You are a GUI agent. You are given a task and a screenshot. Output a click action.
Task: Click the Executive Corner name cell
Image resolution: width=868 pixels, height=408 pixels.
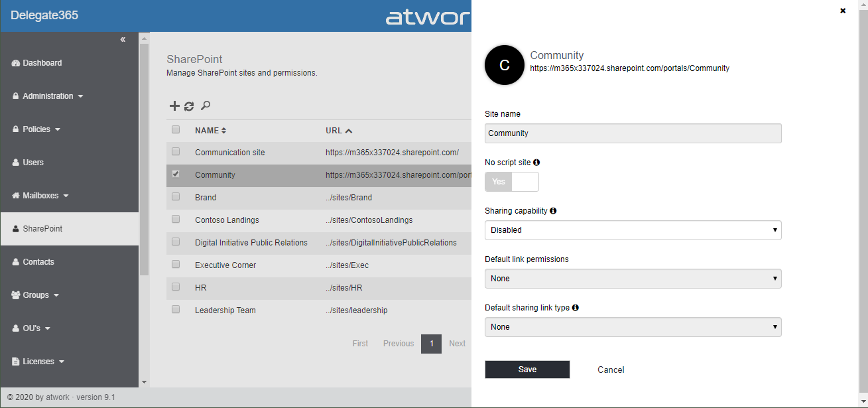[225, 265]
